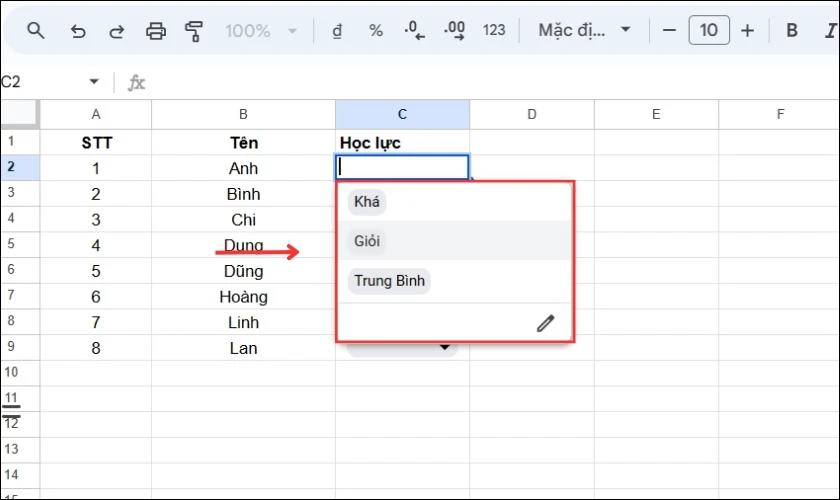This screenshot has height=500, width=840.
Task: Click cell containing Bình in column B
Action: pos(243,194)
